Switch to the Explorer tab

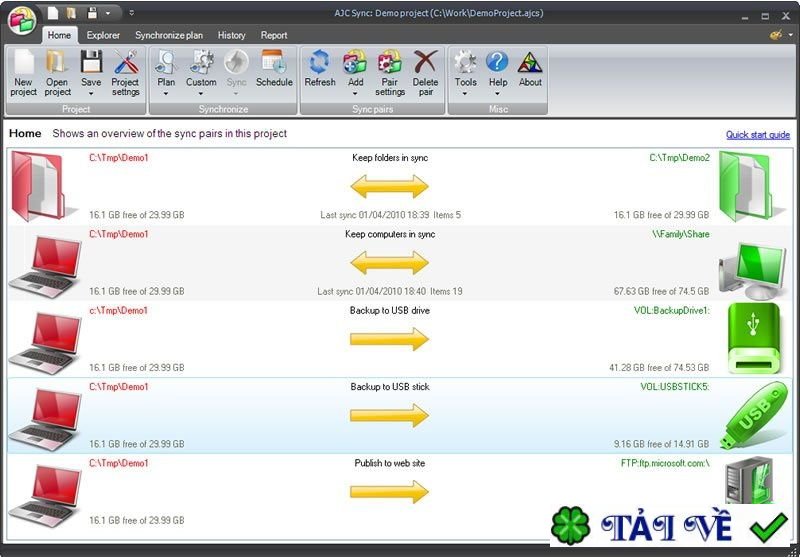[103, 35]
